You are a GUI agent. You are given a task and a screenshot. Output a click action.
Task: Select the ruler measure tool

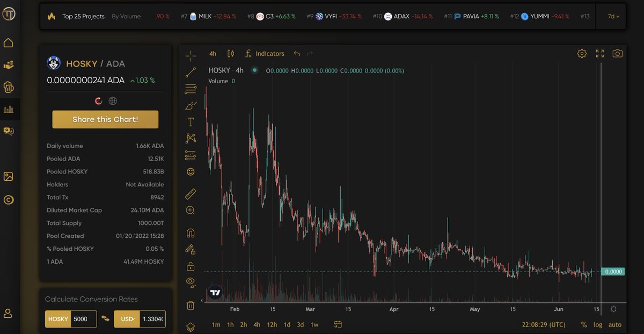click(191, 194)
